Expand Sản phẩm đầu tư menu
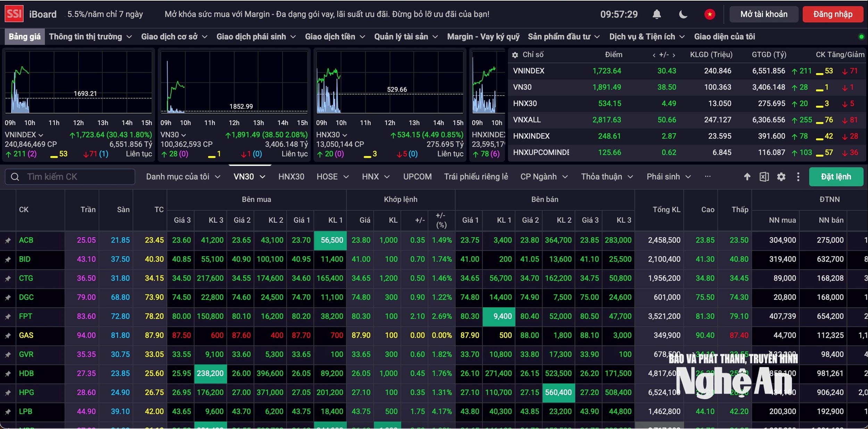This screenshot has height=429, width=868. [x=564, y=37]
